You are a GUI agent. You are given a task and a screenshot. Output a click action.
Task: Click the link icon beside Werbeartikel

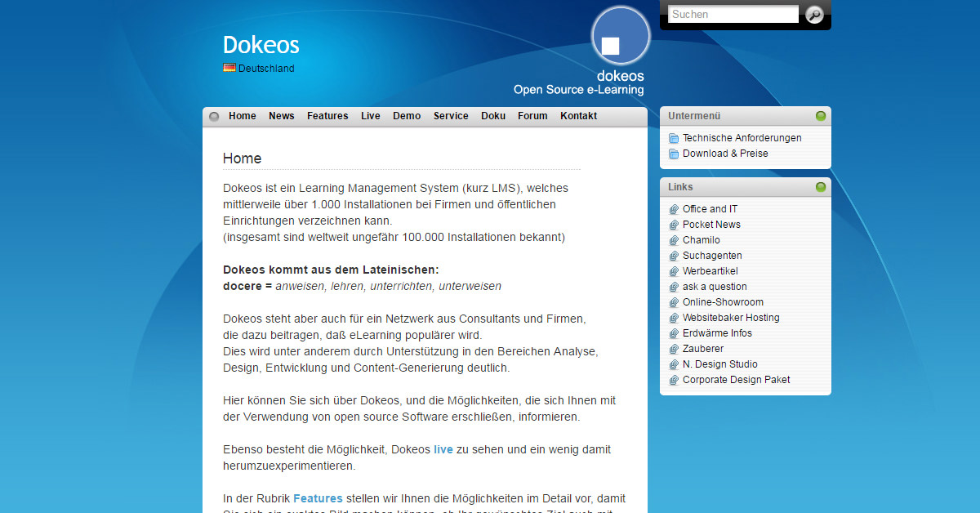coord(674,272)
